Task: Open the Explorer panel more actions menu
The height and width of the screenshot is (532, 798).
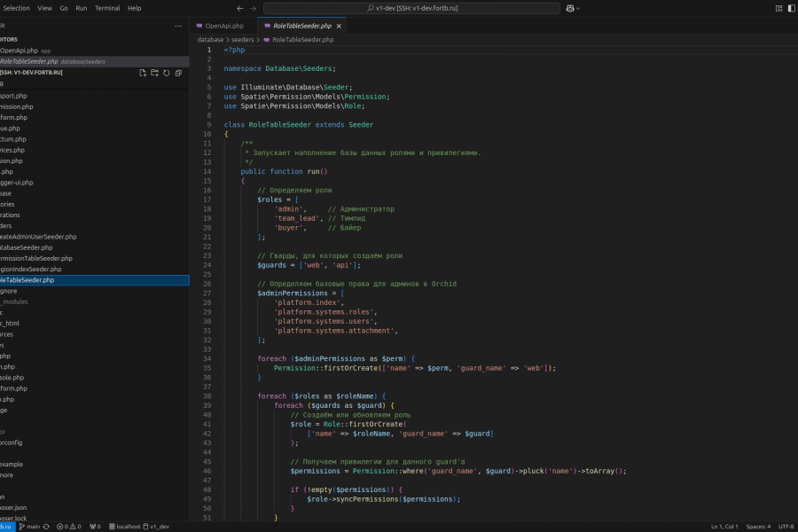Action: coord(176,26)
